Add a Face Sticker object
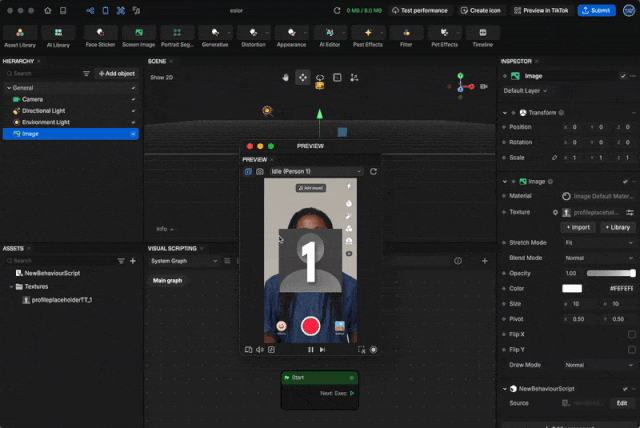The image size is (640, 428). coord(100,37)
